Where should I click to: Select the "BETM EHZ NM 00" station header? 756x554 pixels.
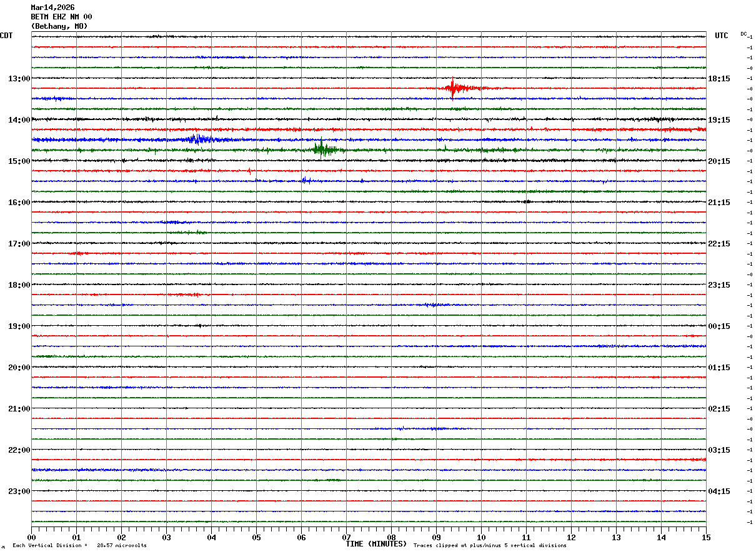coord(61,17)
